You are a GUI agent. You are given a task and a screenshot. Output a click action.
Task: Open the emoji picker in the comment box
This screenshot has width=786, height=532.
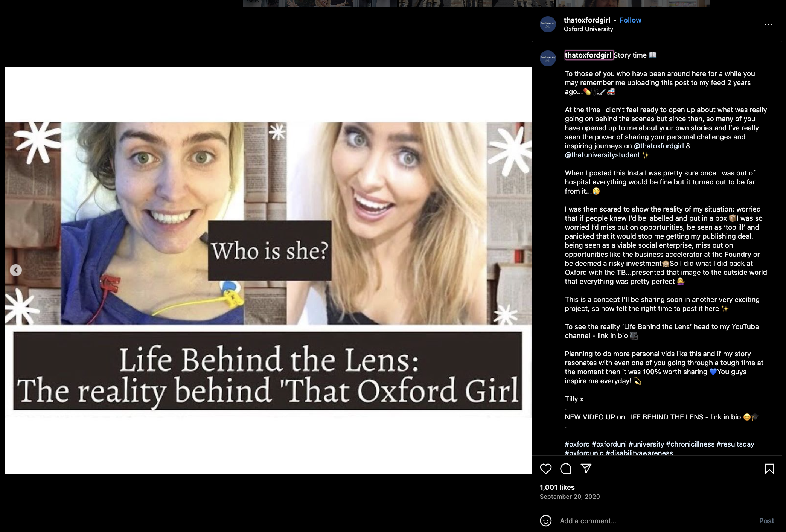[546, 521]
